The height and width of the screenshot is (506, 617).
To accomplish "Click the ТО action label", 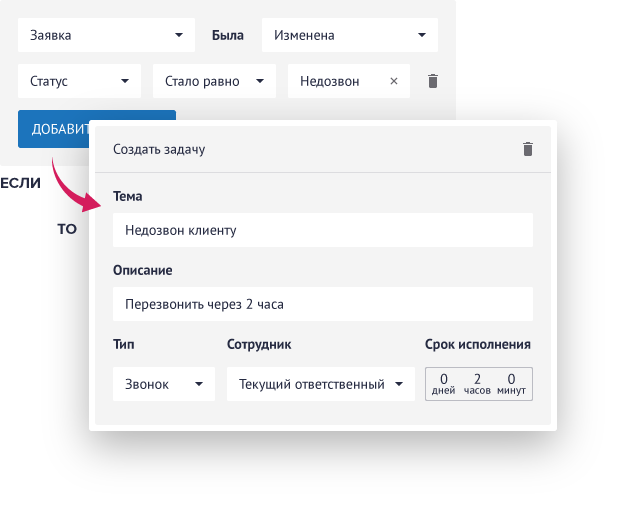I will pyautogui.click(x=66, y=229).
